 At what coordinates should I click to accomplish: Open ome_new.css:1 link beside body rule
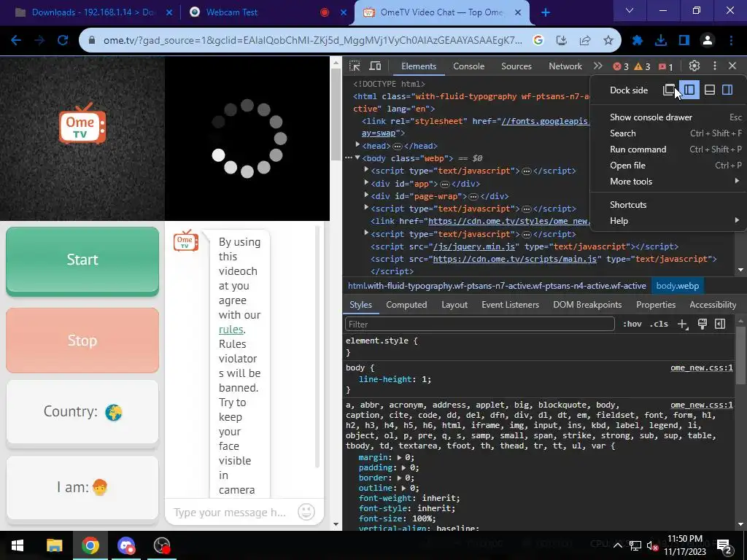702,367
